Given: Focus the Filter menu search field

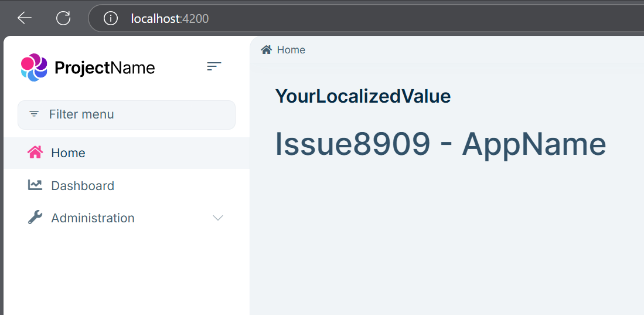Looking at the screenshot, I should [135, 114].
